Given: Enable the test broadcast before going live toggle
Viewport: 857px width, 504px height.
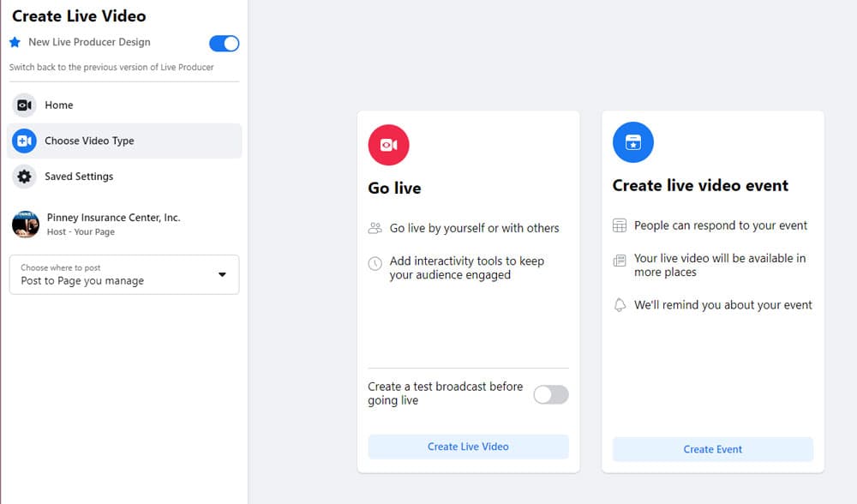Looking at the screenshot, I should (x=551, y=394).
